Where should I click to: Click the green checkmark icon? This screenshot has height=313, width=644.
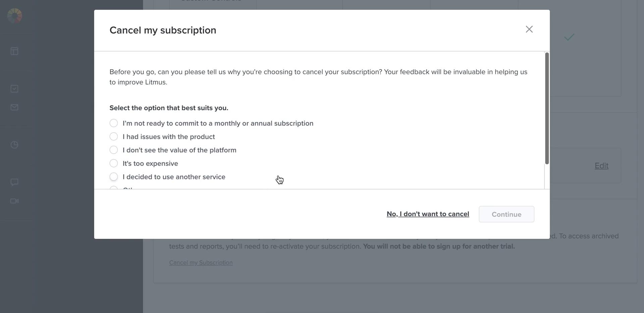569,37
